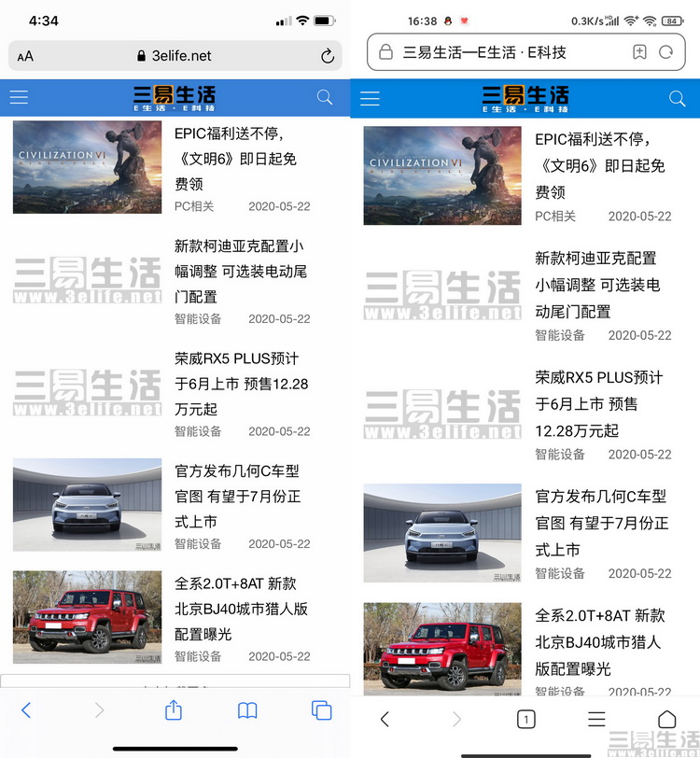
Task: Open the blue 几何C car thumbnail on left phone
Action: (88, 505)
